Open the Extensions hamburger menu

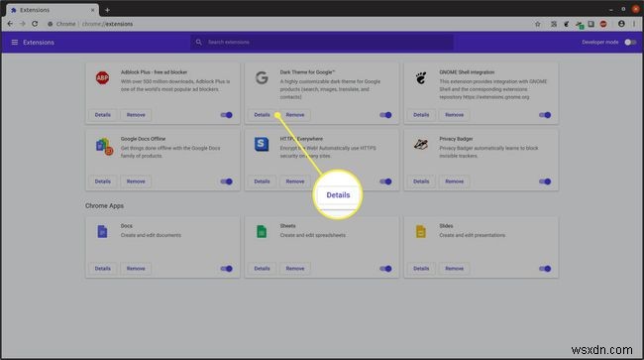[15, 43]
